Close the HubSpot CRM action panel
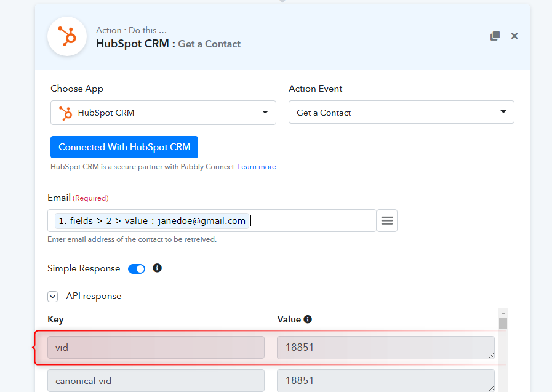Screen dimensions: 552x392 point(514,36)
